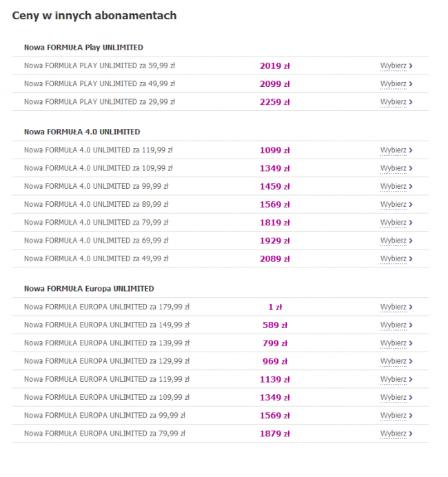Viewport: 448px width, 477px height.
Task: Click plan name Nowa FORMUŁA EUROPA UNLIMITED za 99,99 zł
Action: (105, 416)
